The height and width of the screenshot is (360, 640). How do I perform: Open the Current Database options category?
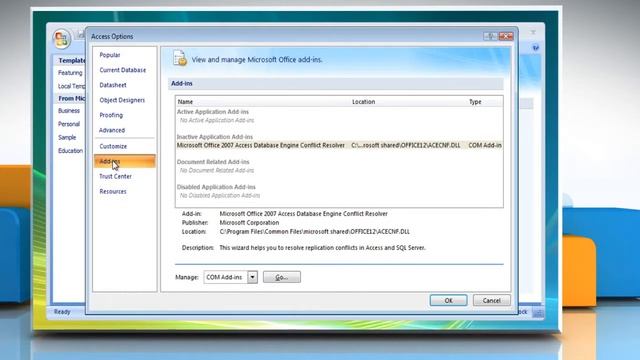pos(122,70)
